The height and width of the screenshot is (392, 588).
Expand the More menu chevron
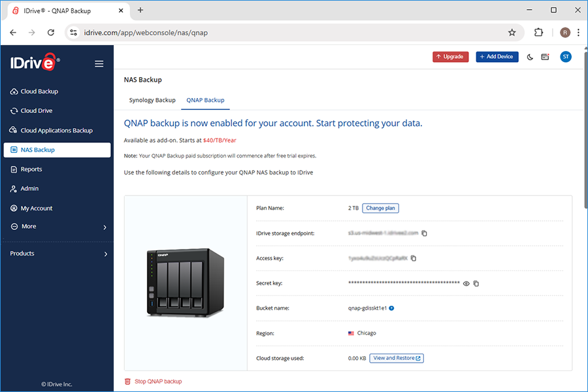(105, 227)
